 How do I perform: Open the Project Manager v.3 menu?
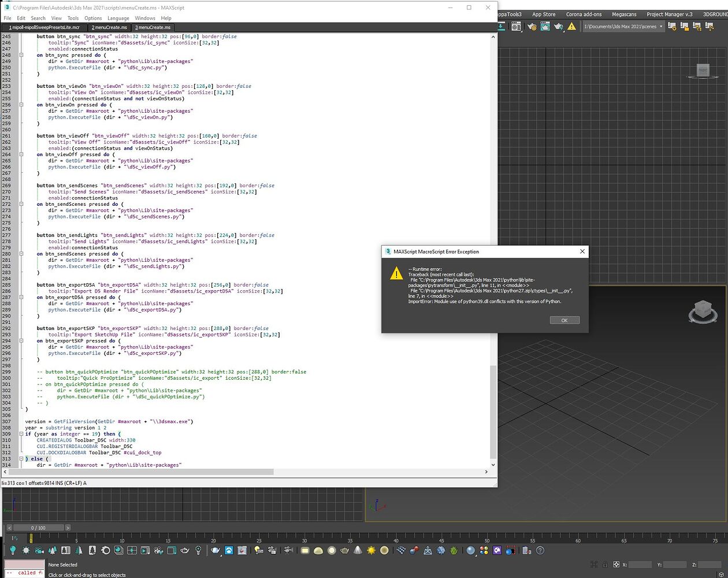[x=669, y=14]
